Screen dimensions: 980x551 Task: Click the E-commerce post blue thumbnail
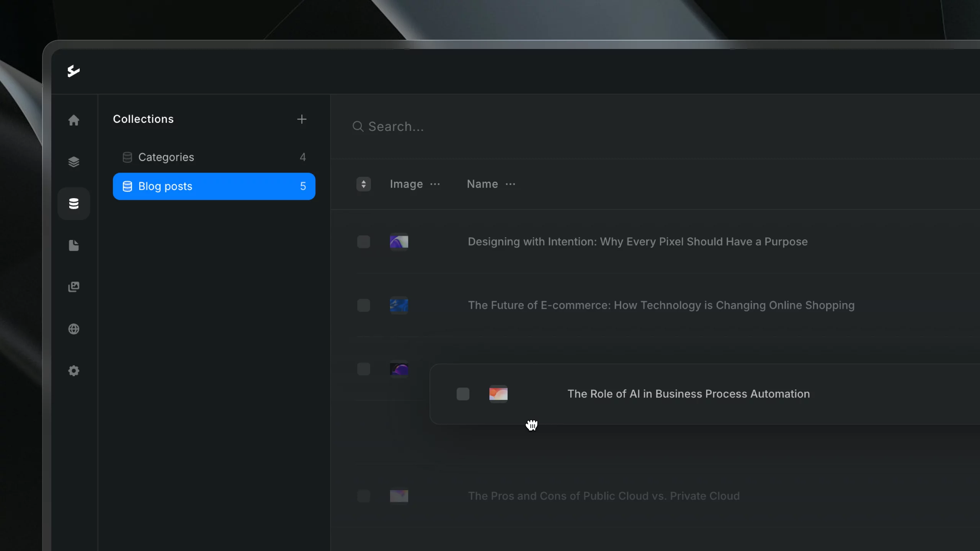click(x=399, y=305)
